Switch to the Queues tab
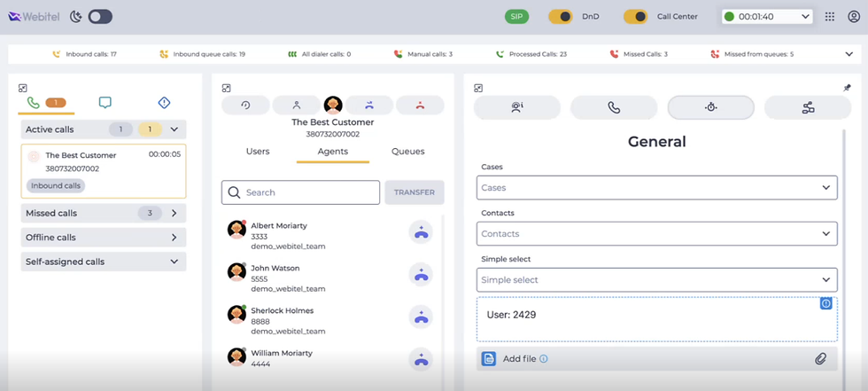Viewport: 868px width, 391px height. point(408,152)
